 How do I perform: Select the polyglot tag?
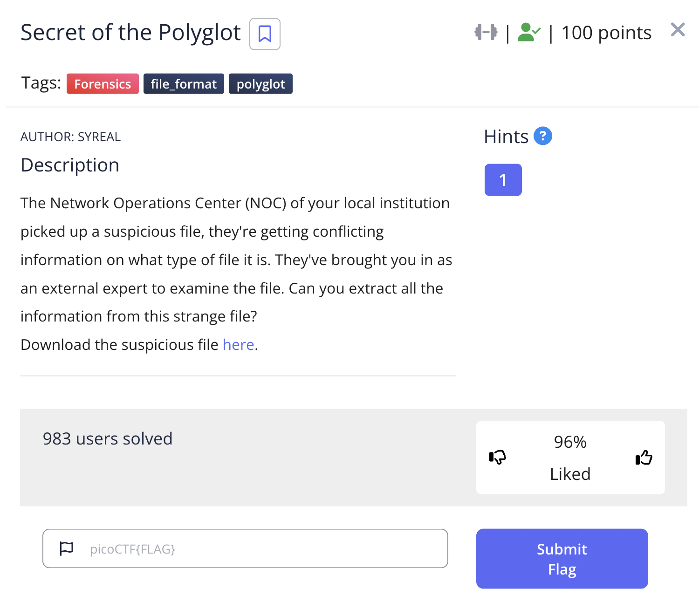coord(260,84)
